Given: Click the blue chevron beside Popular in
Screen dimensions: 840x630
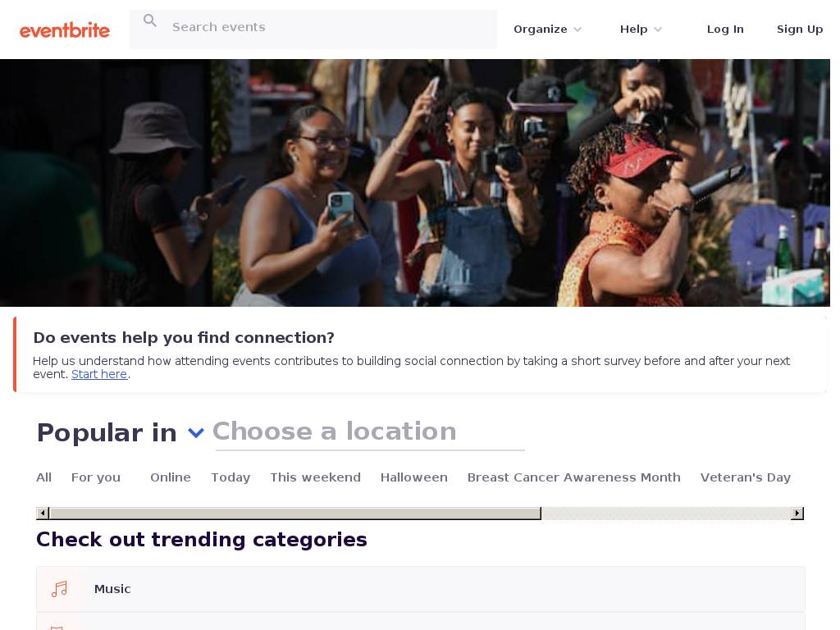Looking at the screenshot, I should pyautogui.click(x=196, y=432).
